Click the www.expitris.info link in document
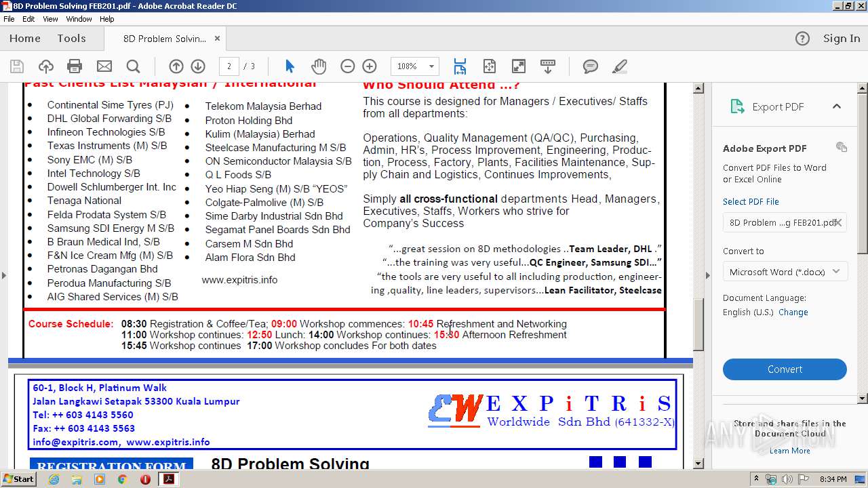868x488 pixels. point(239,280)
